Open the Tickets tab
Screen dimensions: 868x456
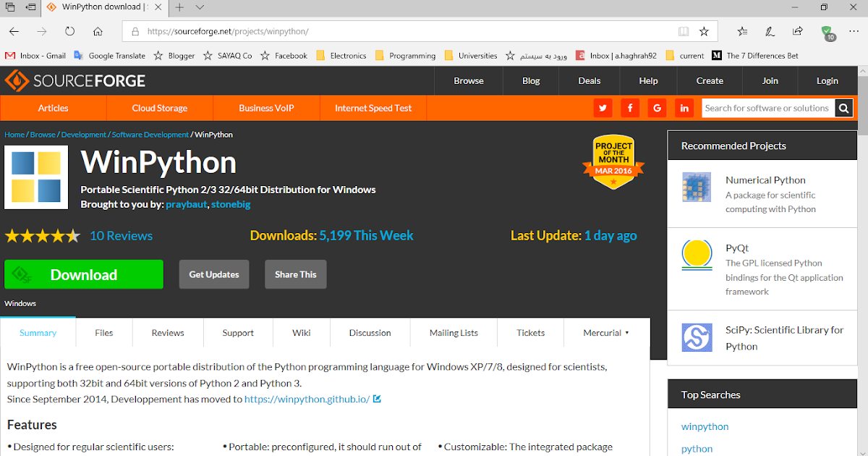coord(531,333)
